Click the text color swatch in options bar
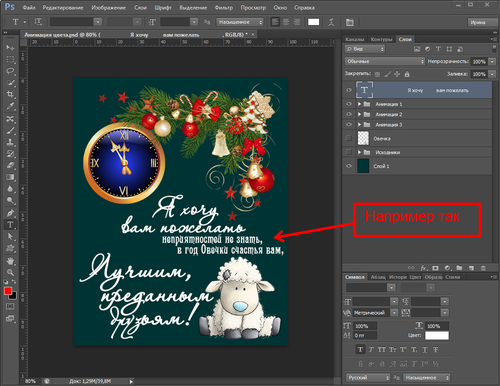Viewport: 500px width, 386px height. (313, 22)
